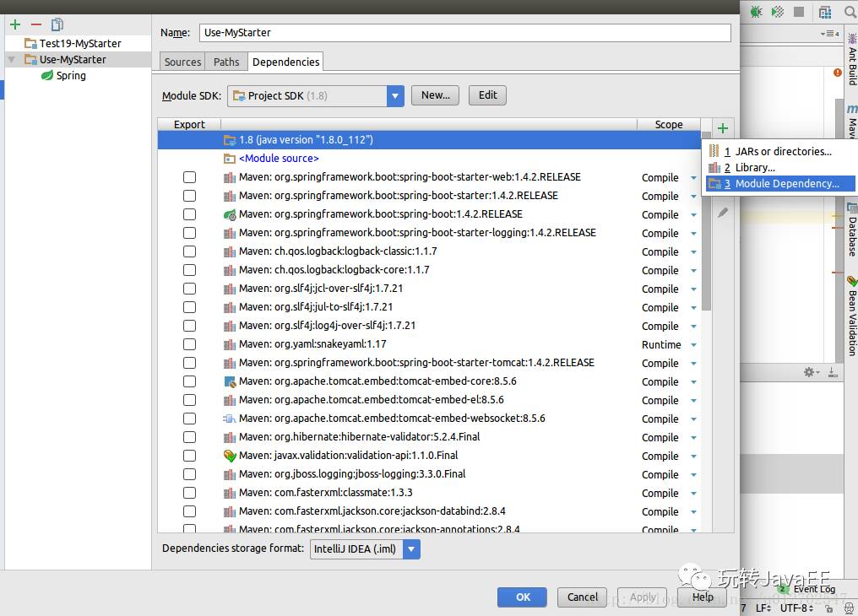Open the Module SDK dropdown
Image resolution: width=858 pixels, height=616 pixels.
tap(395, 95)
